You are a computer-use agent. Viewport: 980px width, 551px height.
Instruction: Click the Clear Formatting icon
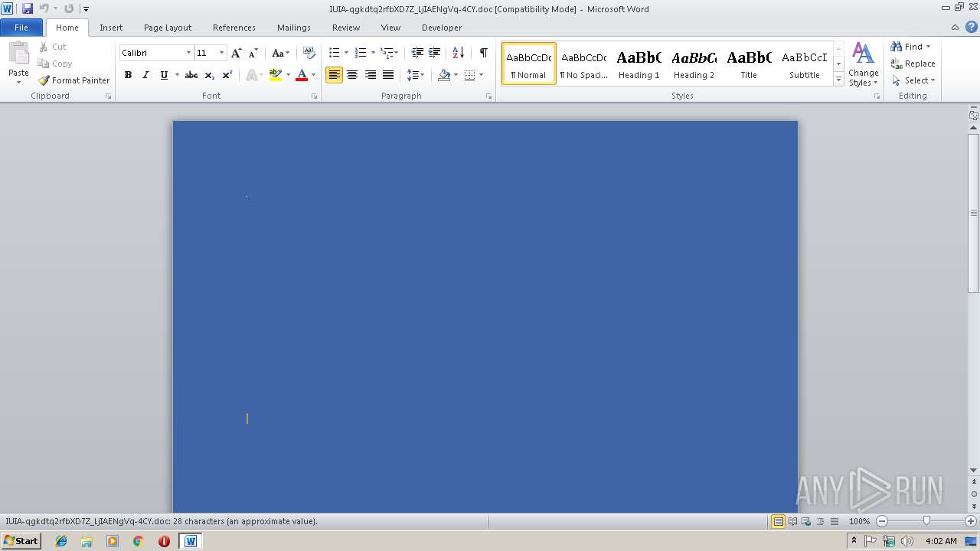click(x=309, y=53)
